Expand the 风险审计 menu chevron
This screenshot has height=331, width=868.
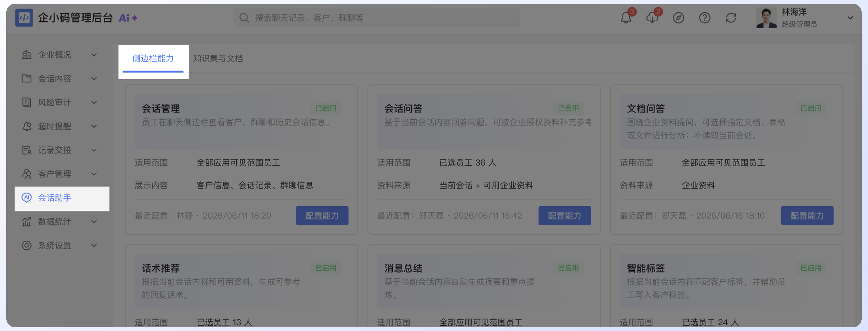[x=94, y=102]
